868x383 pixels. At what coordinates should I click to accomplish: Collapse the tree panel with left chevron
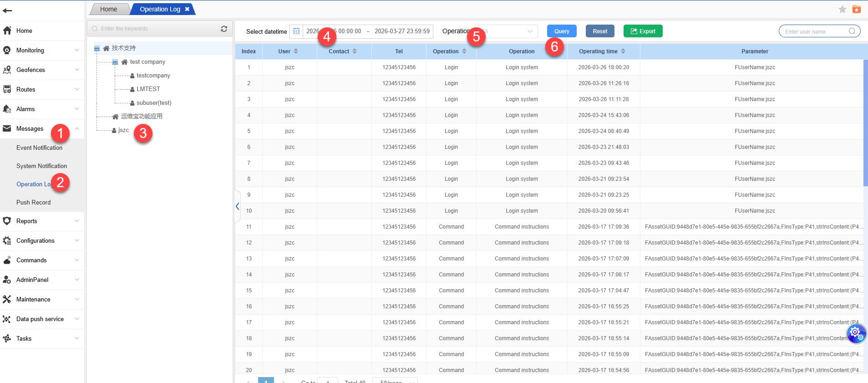click(238, 207)
